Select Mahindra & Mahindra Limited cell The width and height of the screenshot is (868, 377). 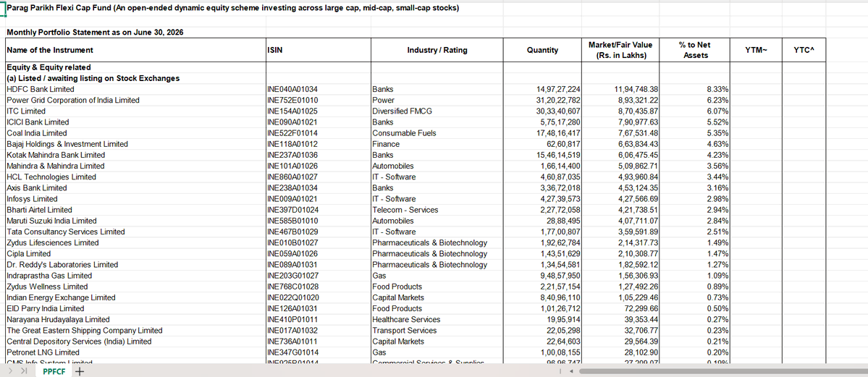[135, 166]
